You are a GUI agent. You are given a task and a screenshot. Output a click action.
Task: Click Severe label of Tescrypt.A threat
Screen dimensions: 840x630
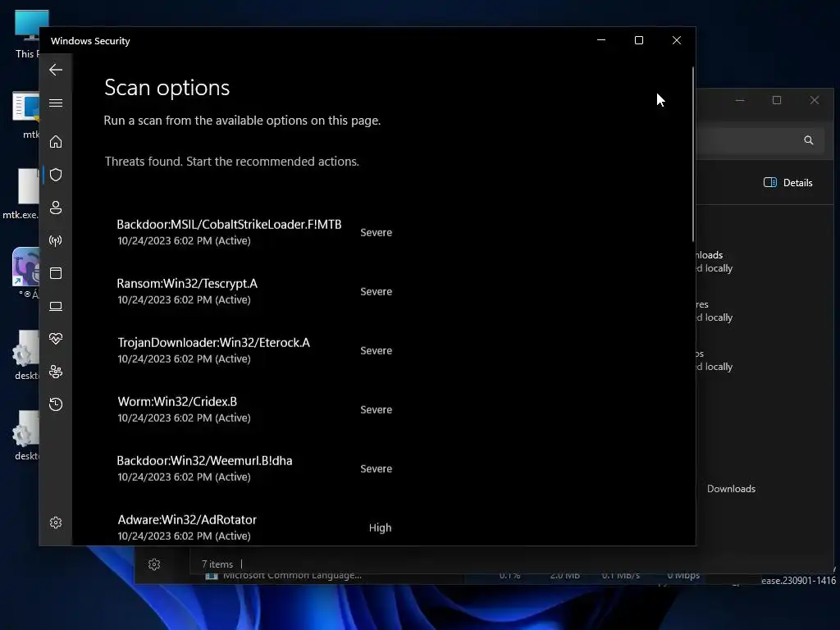376,291
